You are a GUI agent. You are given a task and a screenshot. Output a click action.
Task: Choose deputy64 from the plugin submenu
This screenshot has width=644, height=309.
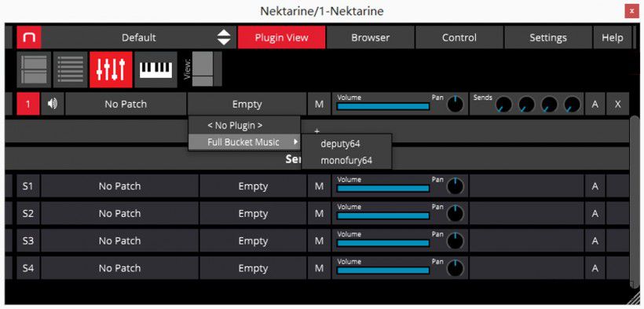point(341,144)
